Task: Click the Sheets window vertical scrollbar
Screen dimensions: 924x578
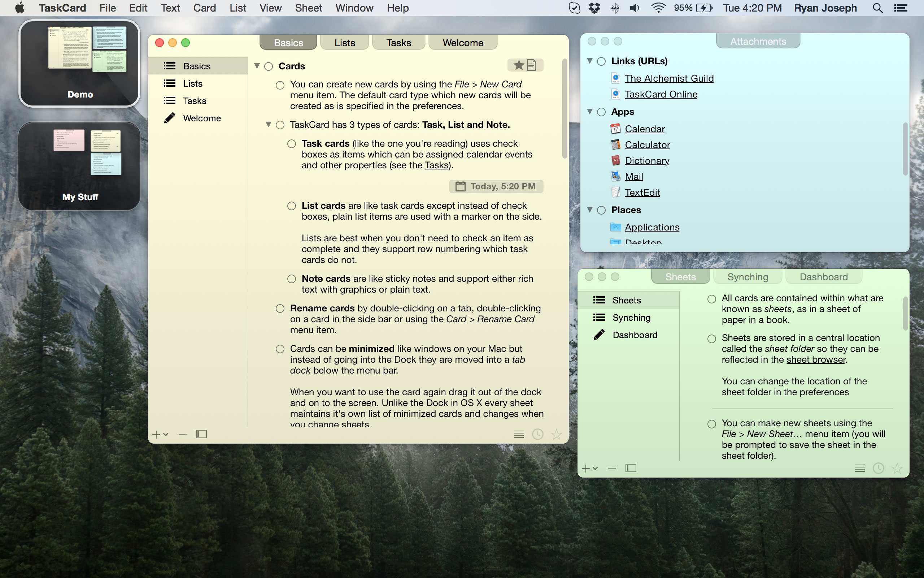Action: 905,314
